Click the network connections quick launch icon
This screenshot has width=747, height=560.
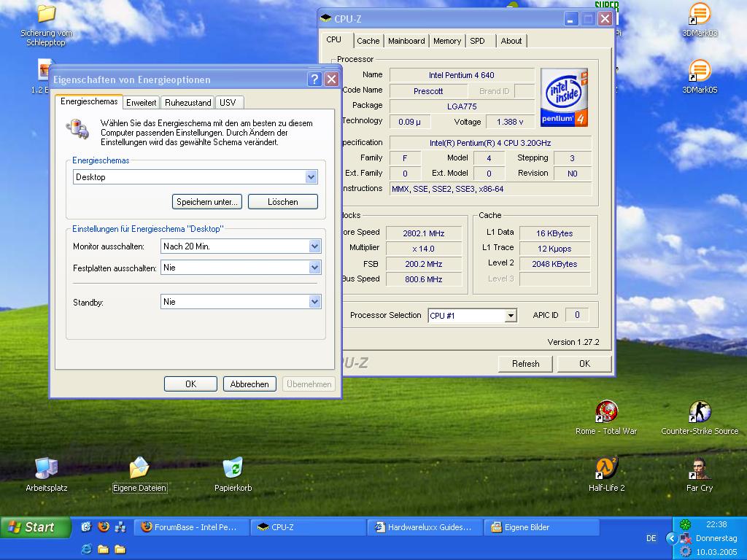point(120,526)
